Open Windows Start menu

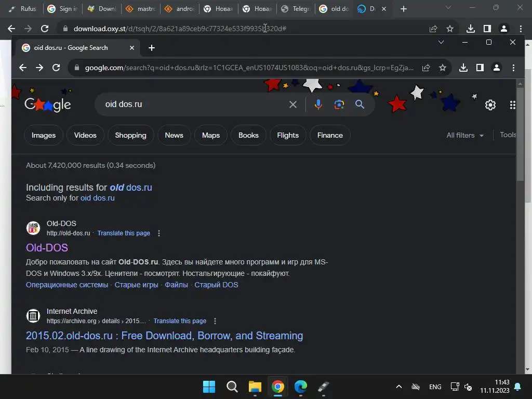tap(209, 387)
